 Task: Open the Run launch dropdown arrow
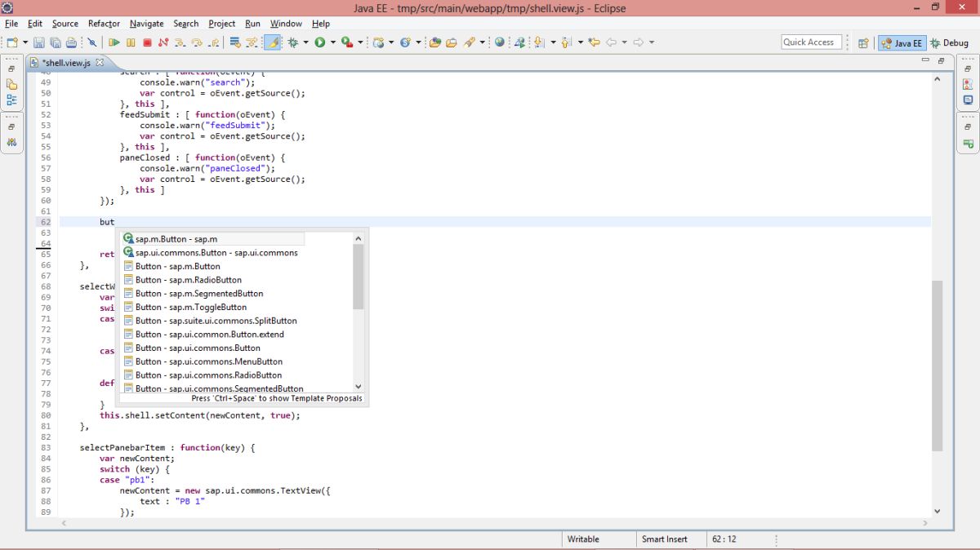coord(332,42)
